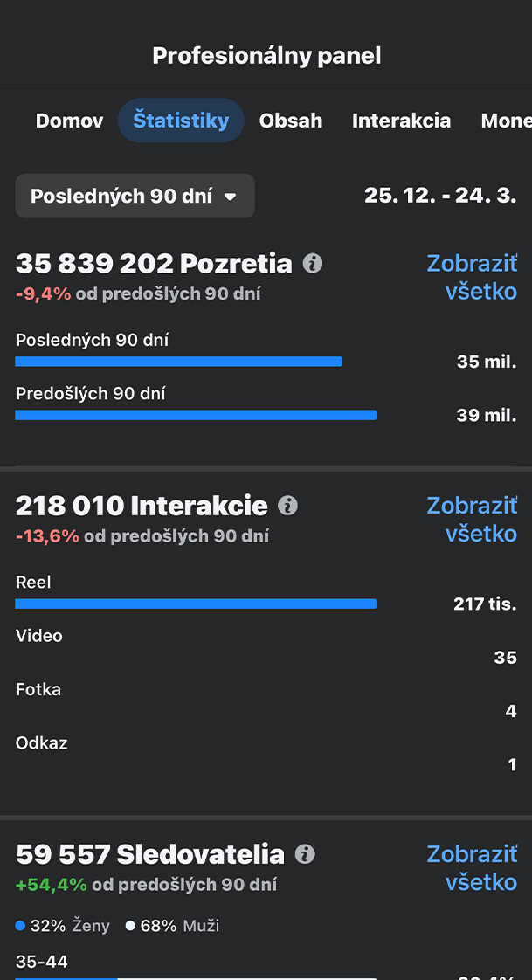The image size is (532, 980).
Task: Open the Posledných 90 dní dropdown
Action: (x=135, y=196)
